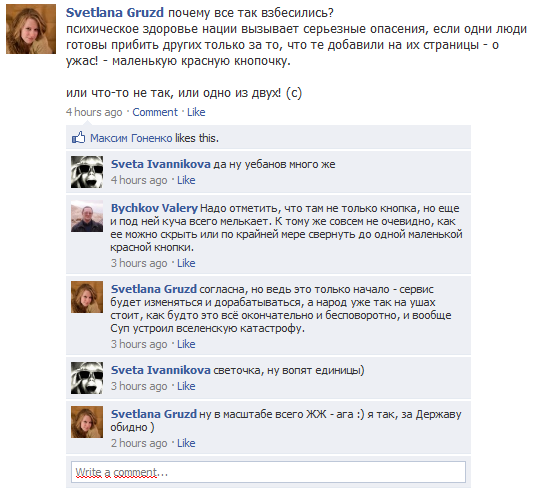Open the Bychkov Valery name link

154,208
